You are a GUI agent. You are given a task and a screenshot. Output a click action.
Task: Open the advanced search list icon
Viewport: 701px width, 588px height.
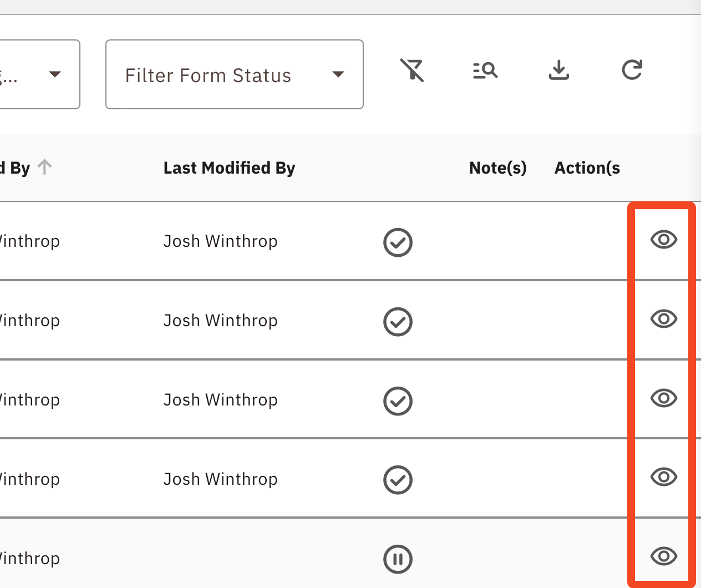tap(485, 70)
